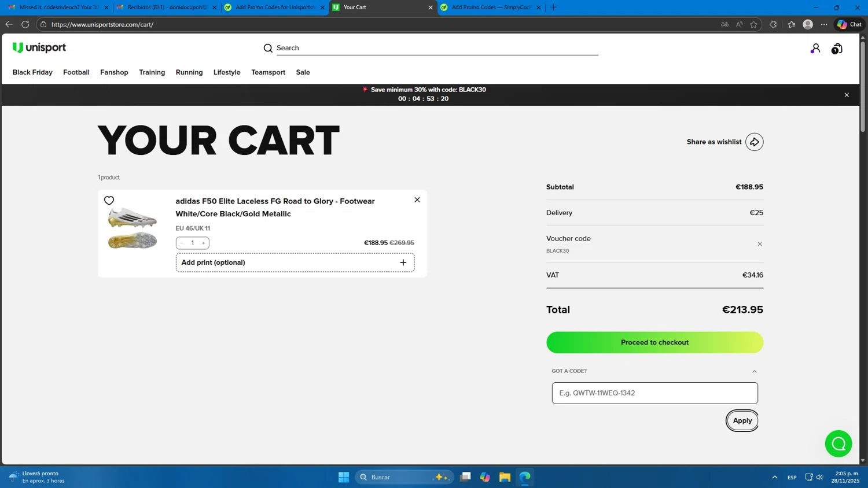The image size is (868, 488).
Task: Remove adidas F50 from cart
Action: tap(417, 199)
